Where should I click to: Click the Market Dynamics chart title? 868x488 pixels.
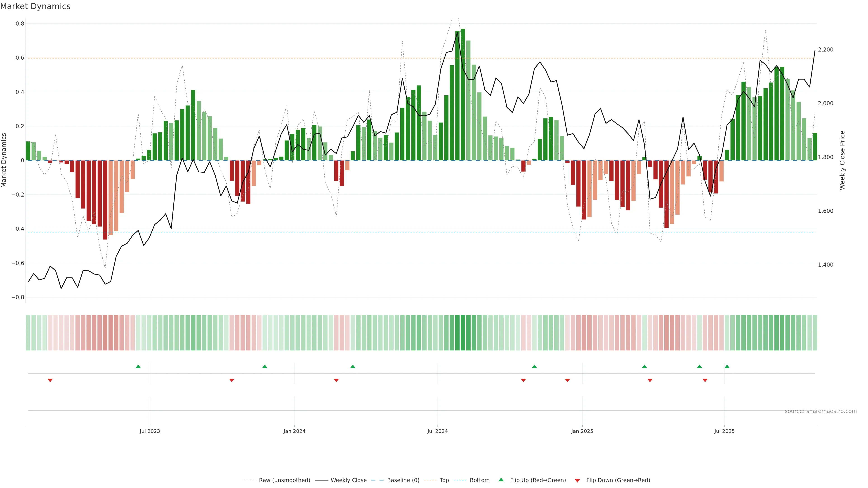(x=35, y=6)
